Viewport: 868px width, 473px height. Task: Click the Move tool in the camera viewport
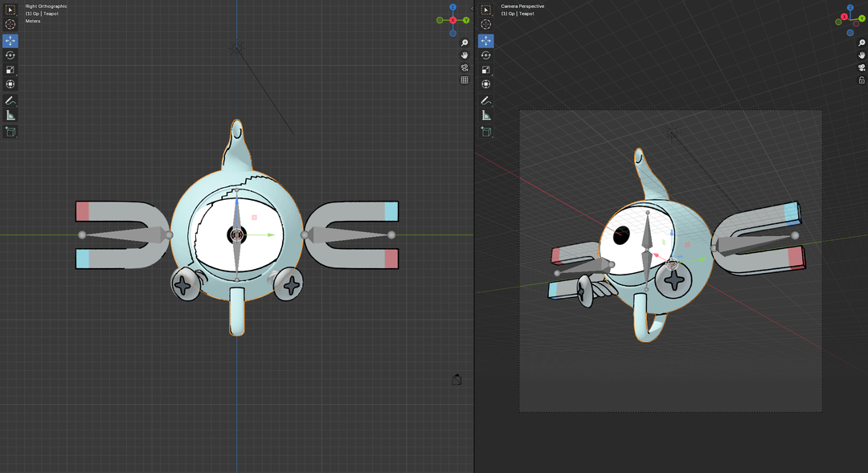(x=485, y=40)
